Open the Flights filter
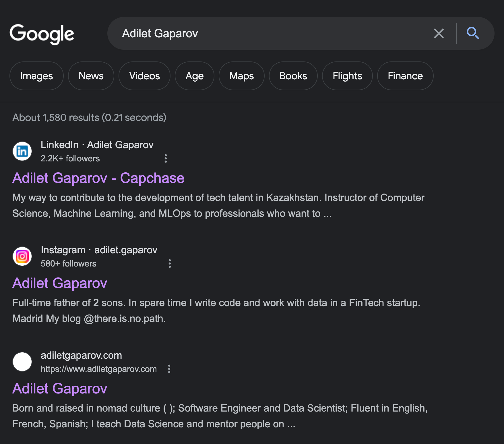 [x=347, y=76]
